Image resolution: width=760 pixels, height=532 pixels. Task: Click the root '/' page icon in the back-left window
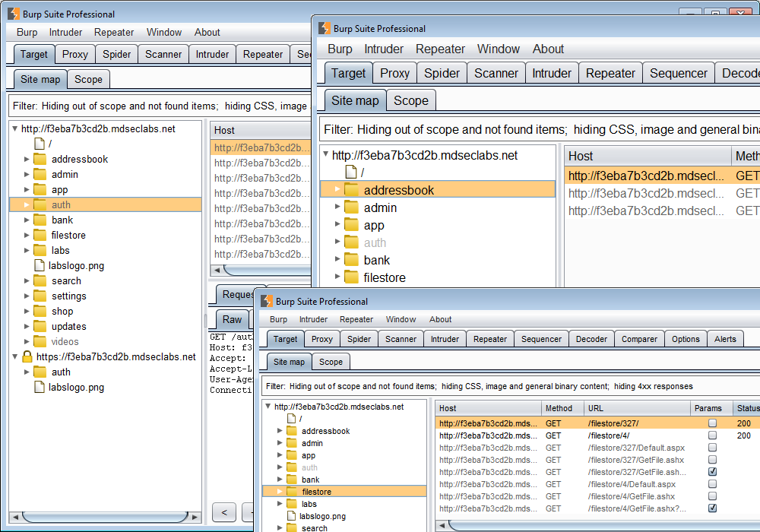(x=40, y=144)
